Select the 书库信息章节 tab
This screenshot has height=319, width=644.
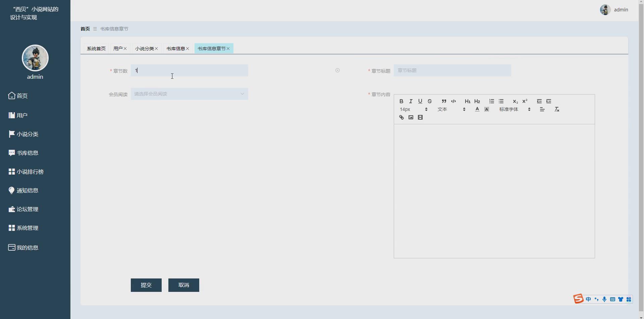point(211,49)
